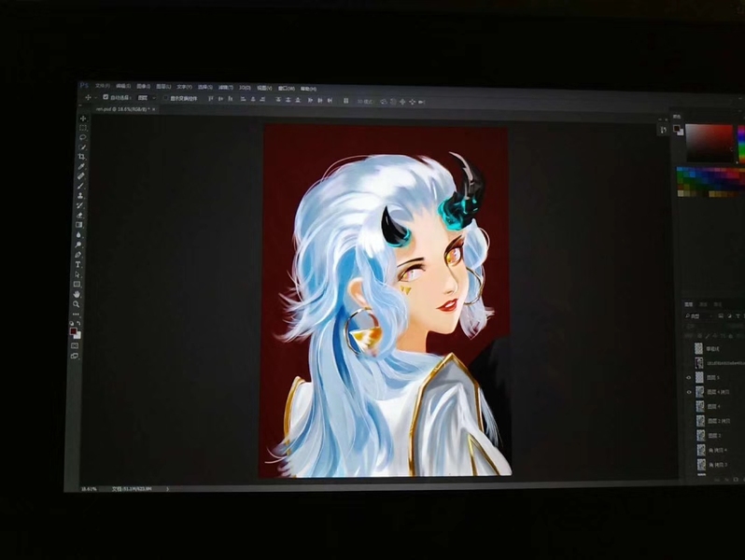Open the 窗口(W) menu

[287, 89]
